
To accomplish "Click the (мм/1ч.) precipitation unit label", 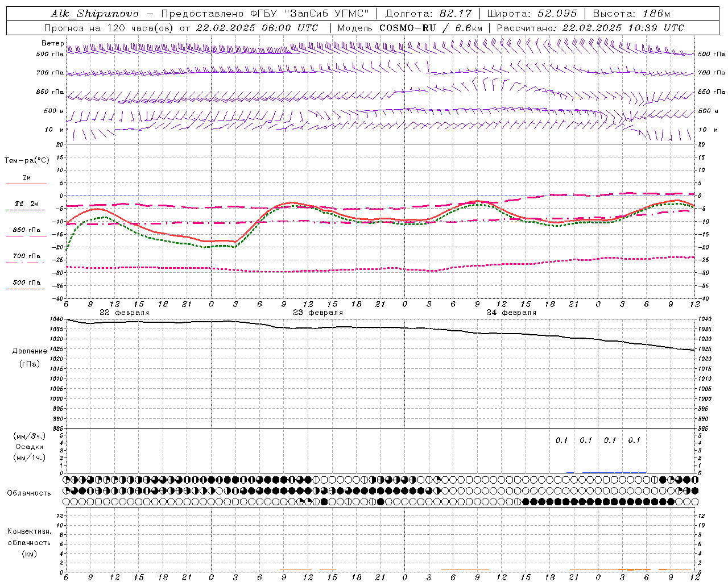I will tap(30, 458).
